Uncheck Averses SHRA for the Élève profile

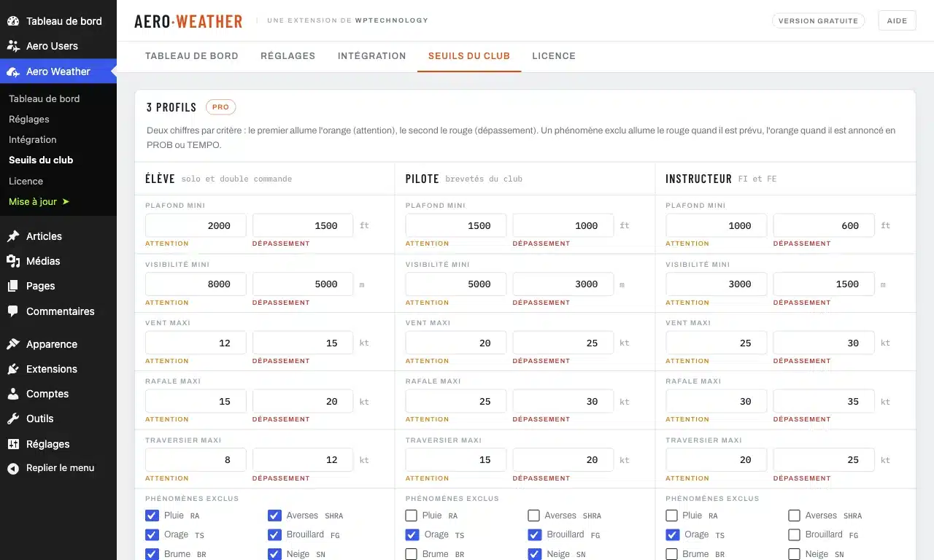[274, 516]
